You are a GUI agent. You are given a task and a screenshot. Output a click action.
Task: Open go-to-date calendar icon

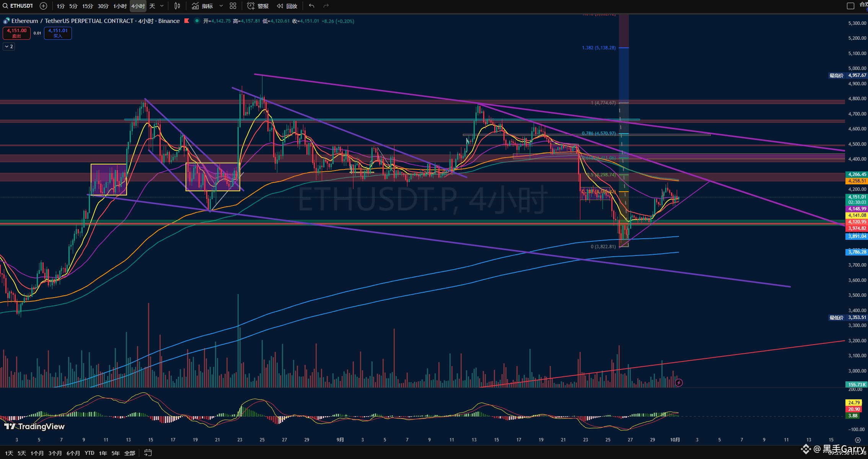tap(148, 453)
